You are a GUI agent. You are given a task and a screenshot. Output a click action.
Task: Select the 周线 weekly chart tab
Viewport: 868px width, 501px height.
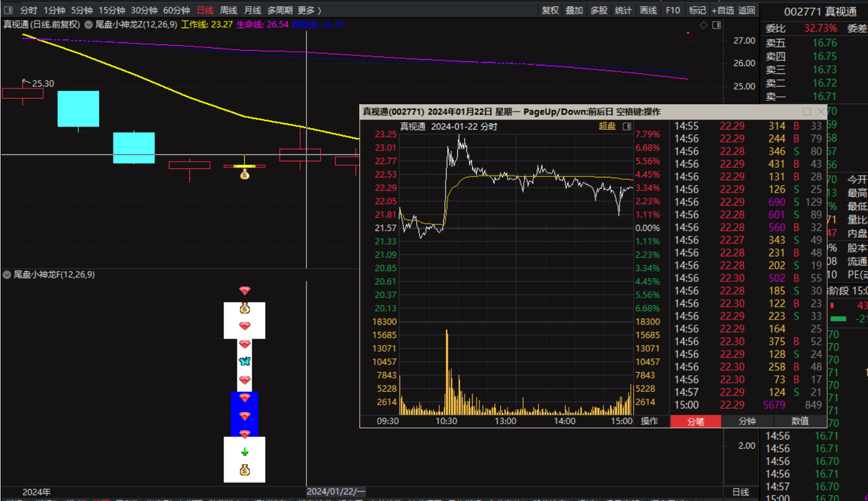click(228, 10)
